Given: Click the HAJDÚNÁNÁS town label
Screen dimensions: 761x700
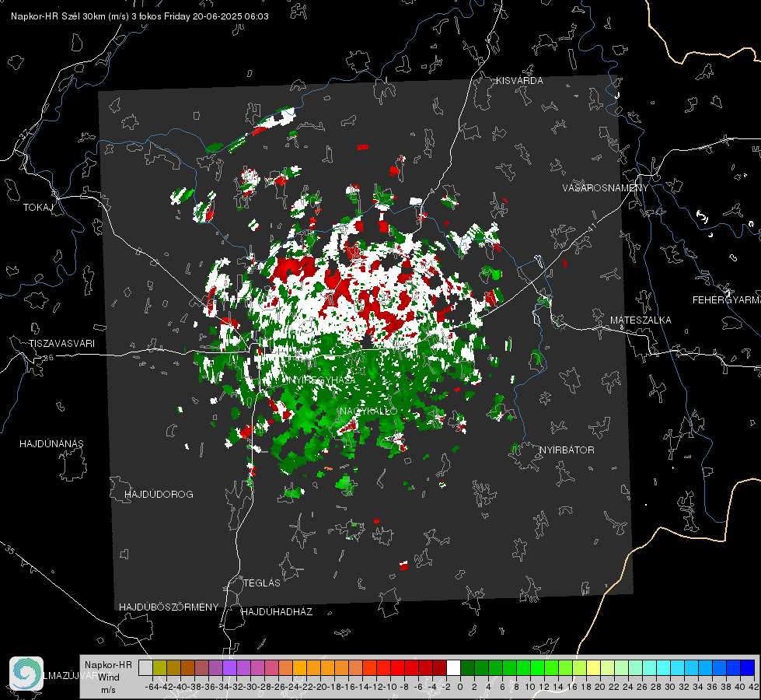Looking at the screenshot, I should (x=51, y=444).
